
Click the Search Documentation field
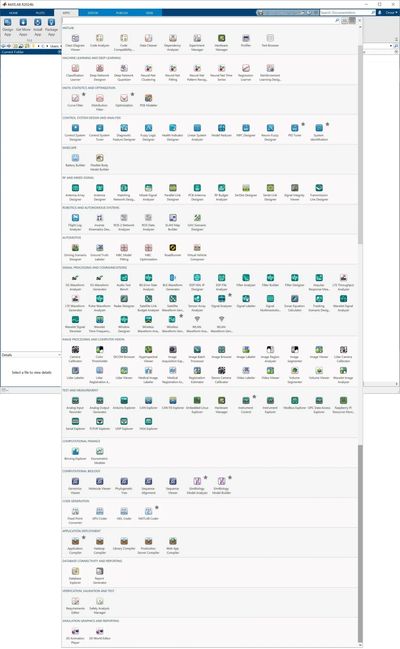tap(348, 13)
